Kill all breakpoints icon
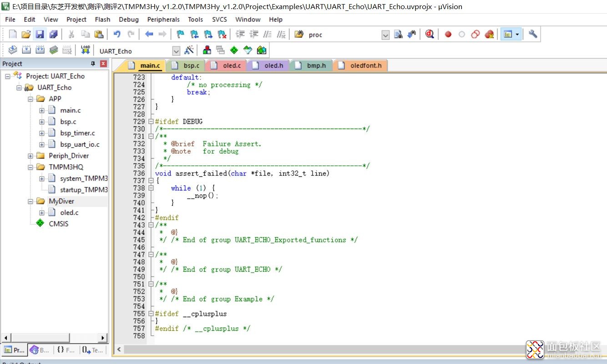The height and width of the screenshot is (364, 607). point(489,35)
